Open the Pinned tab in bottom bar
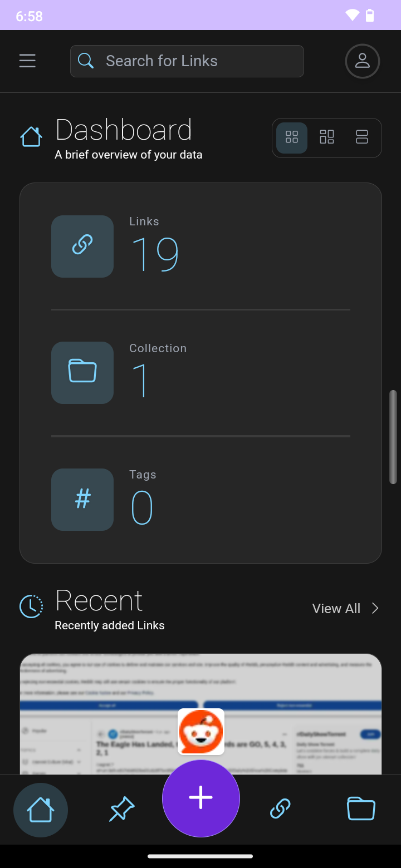 coord(121,810)
